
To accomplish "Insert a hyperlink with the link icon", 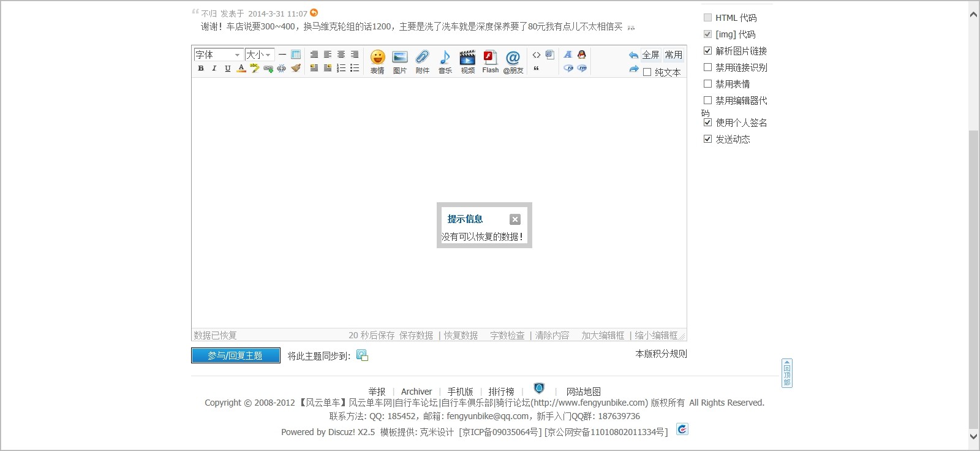I will (268, 69).
